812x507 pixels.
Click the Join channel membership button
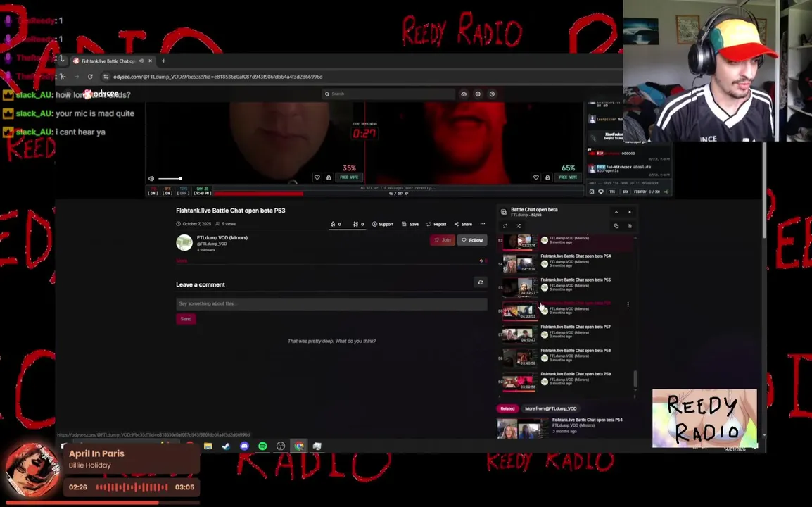443,240
